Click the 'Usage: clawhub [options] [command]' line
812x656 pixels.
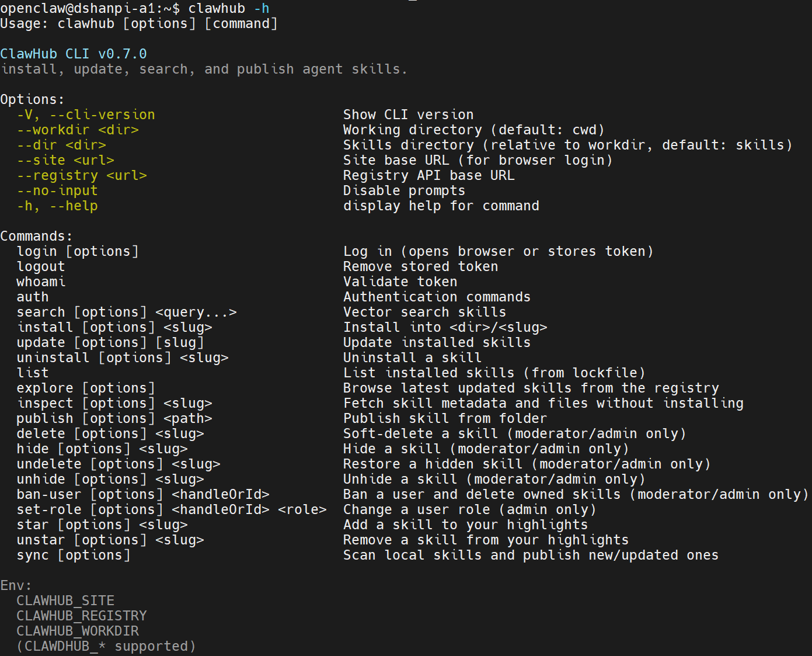click(139, 24)
